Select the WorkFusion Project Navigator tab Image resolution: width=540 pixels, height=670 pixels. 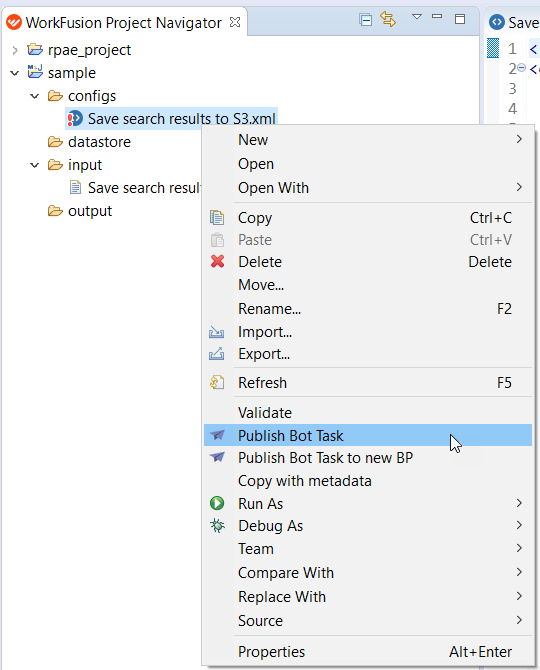coord(124,22)
